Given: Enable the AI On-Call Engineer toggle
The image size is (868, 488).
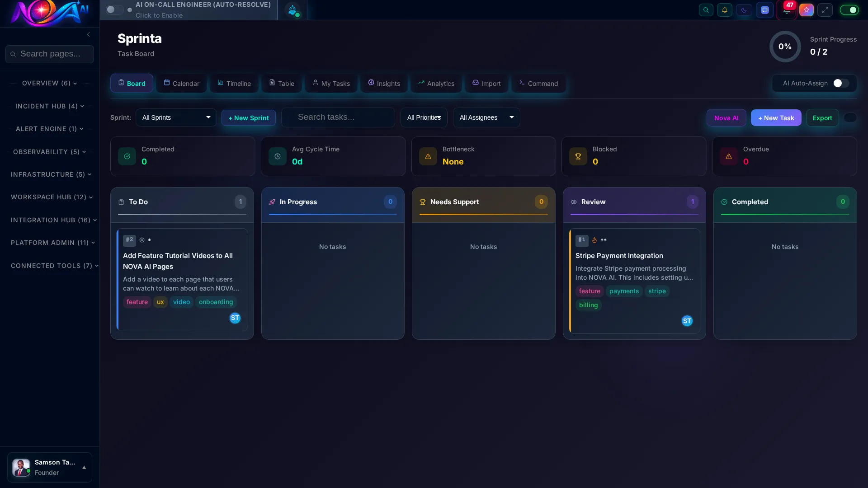Looking at the screenshot, I should (115, 9).
